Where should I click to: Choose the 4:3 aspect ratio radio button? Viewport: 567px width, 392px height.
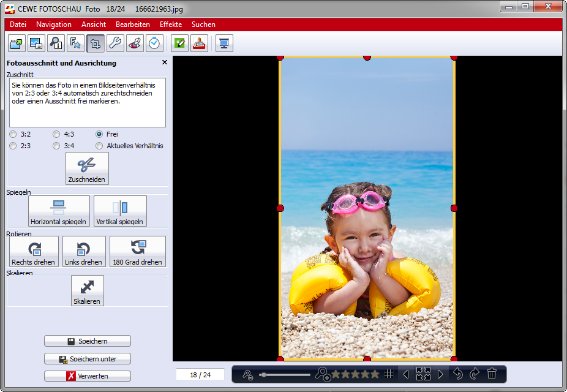coord(56,134)
